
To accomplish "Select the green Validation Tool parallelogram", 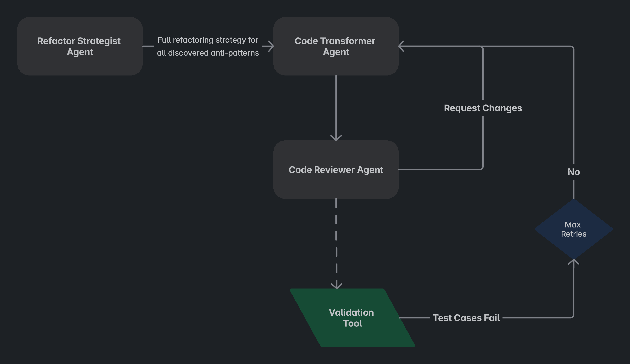I will point(352,318).
